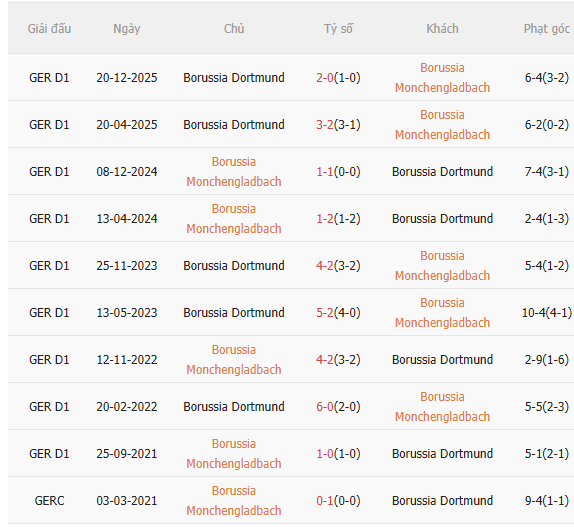Image resolution: width=574 pixels, height=527 pixels.
Task: Click corner stats 10-4(4-1) cell
Action: point(547,313)
